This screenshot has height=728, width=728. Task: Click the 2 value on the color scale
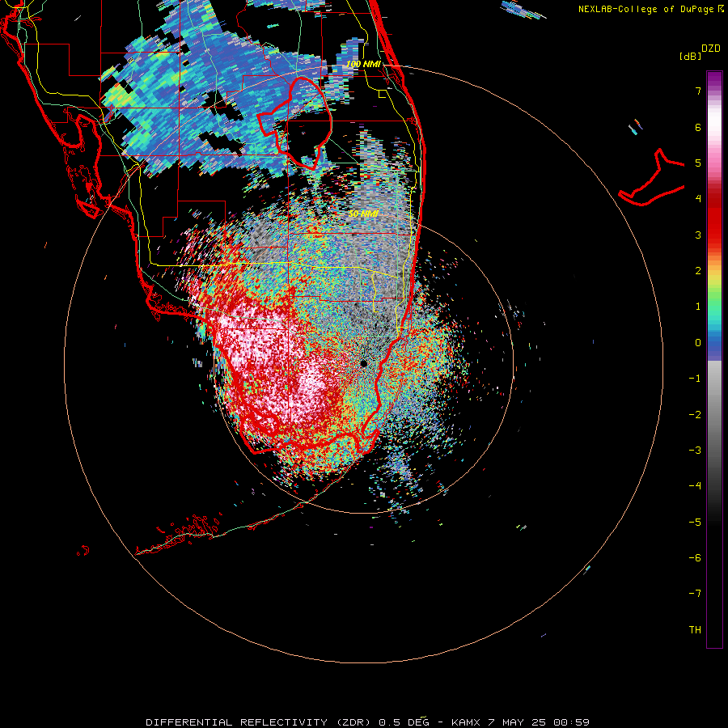[x=698, y=271]
